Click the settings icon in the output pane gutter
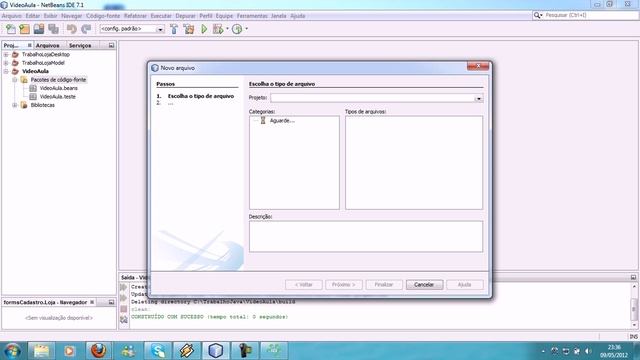The image size is (640, 360). point(124,320)
